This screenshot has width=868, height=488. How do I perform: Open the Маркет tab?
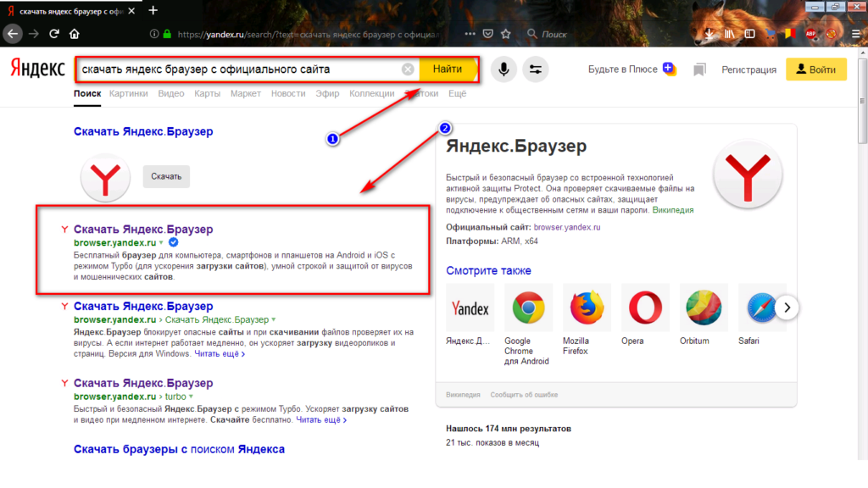[245, 93]
